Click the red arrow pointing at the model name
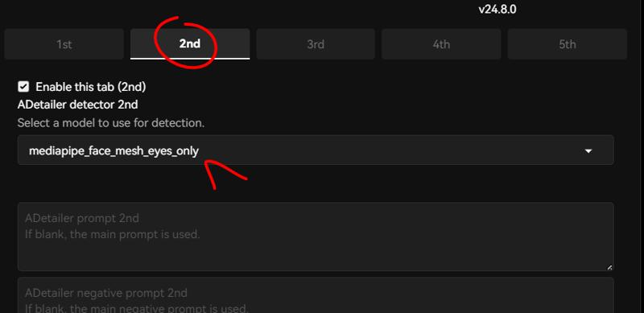 coord(225,174)
